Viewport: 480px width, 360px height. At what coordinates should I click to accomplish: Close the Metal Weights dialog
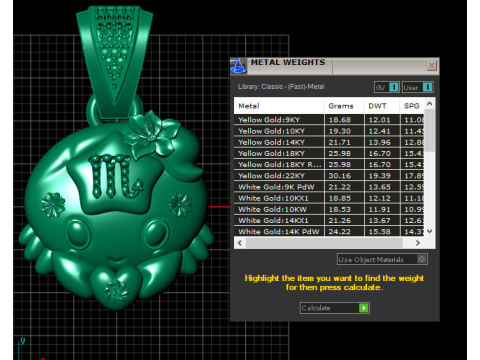[431, 65]
